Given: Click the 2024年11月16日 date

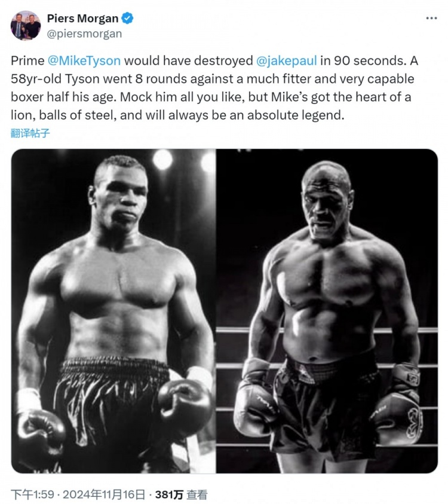Looking at the screenshot, I should 104,494.
